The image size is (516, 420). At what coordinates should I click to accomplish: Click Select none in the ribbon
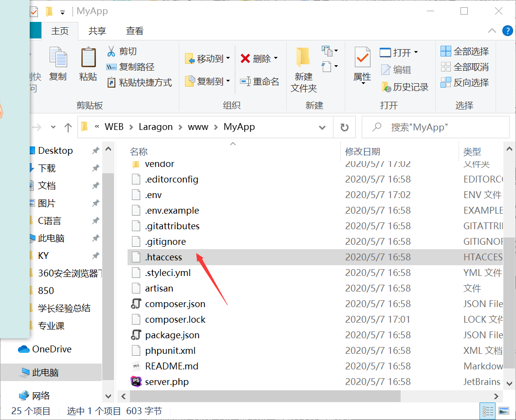[x=465, y=67]
